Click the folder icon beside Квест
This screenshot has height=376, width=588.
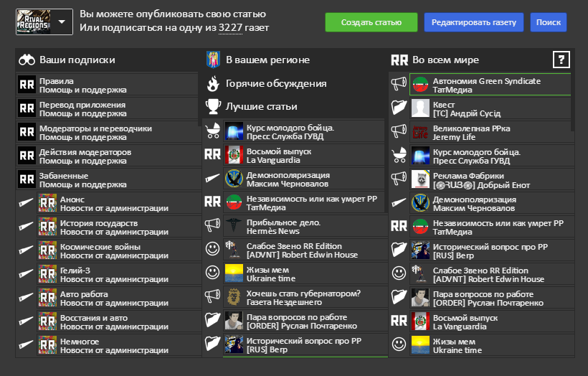click(399, 108)
